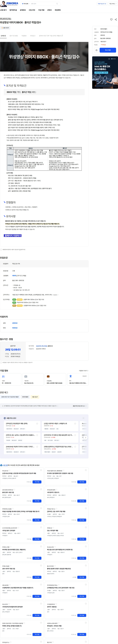Screen dimensions: 118x644
Task: Click the JOB 검색 input field
Action: tap(43, 4)
